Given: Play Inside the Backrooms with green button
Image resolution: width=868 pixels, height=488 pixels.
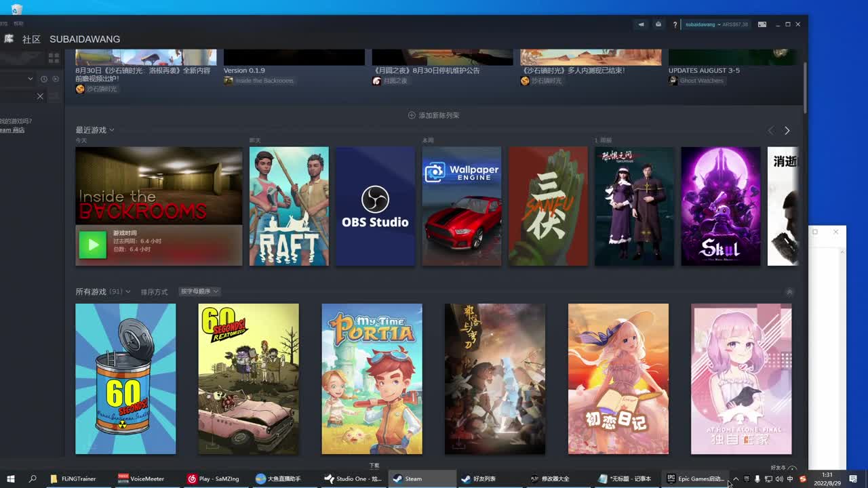Looking at the screenshot, I should 92,245.
